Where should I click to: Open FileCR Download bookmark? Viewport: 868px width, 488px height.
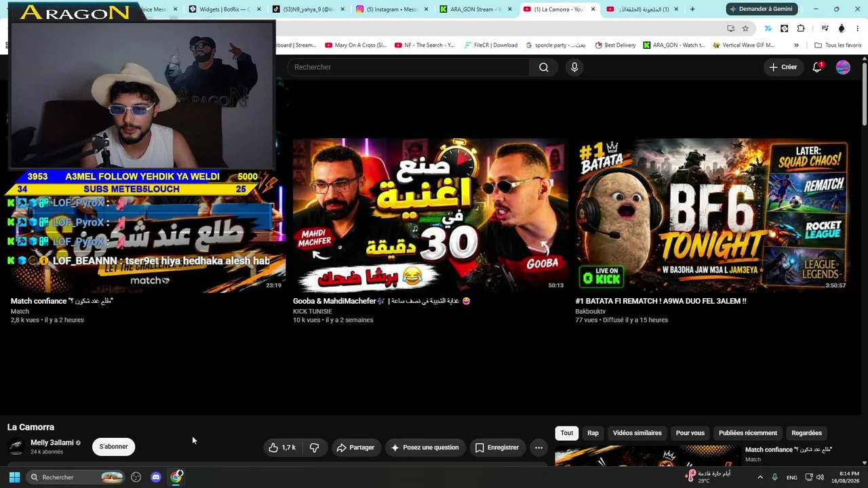coord(491,45)
